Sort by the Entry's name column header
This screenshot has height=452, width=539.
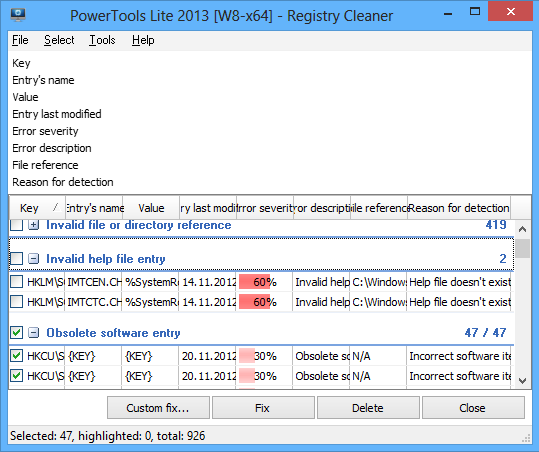pyautogui.click(x=94, y=208)
